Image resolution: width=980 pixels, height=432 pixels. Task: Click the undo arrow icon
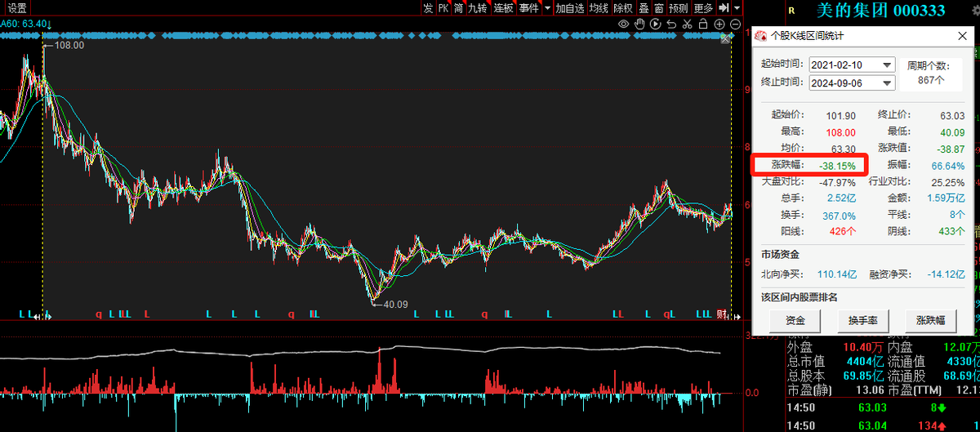point(671,24)
